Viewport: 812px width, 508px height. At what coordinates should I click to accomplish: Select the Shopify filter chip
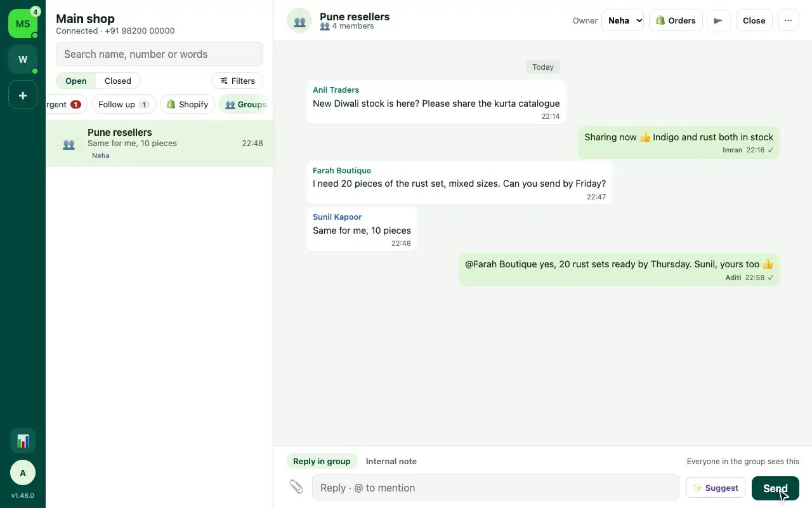tap(187, 104)
